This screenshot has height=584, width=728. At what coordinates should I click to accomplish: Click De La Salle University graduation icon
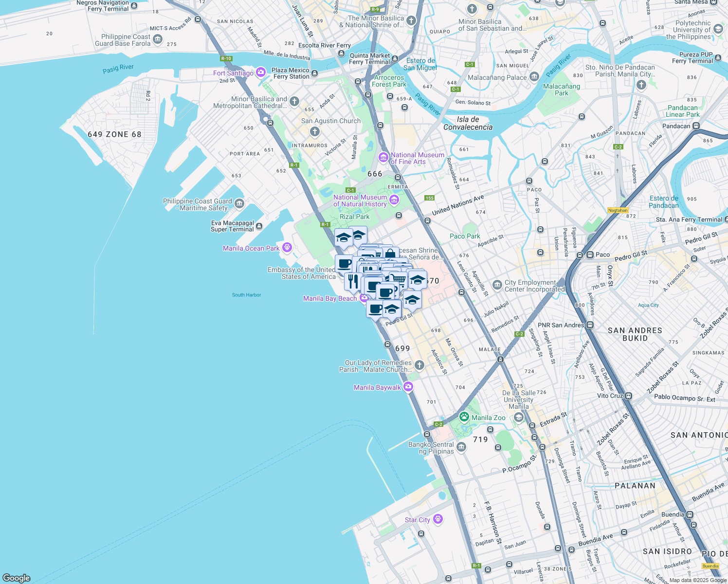pyautogui.click(x=519, y=417)
